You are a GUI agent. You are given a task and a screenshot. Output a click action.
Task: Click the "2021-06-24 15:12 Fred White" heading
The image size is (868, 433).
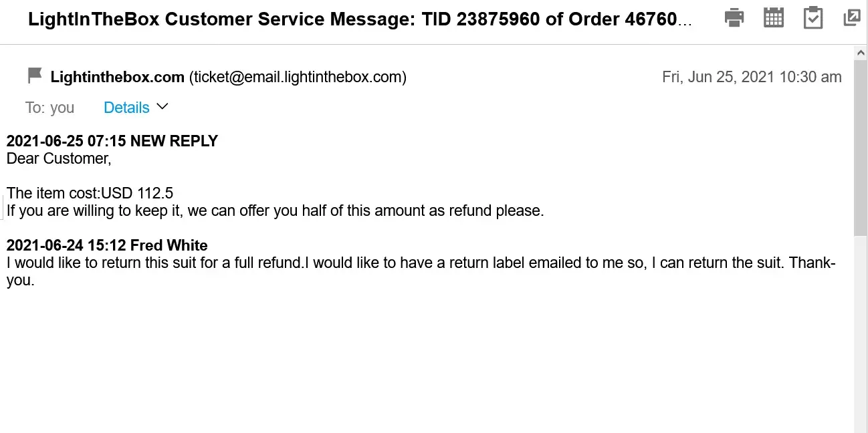(x=107, y=245)
